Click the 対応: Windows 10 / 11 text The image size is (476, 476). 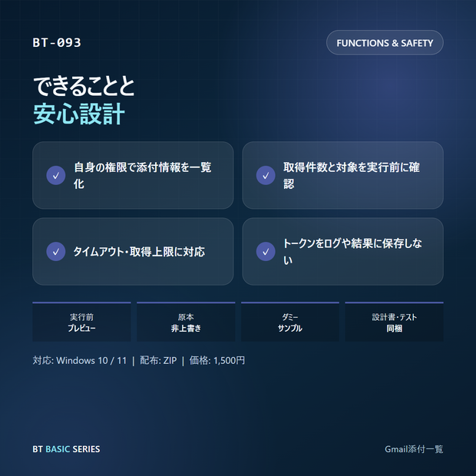[x=80, y=360]
